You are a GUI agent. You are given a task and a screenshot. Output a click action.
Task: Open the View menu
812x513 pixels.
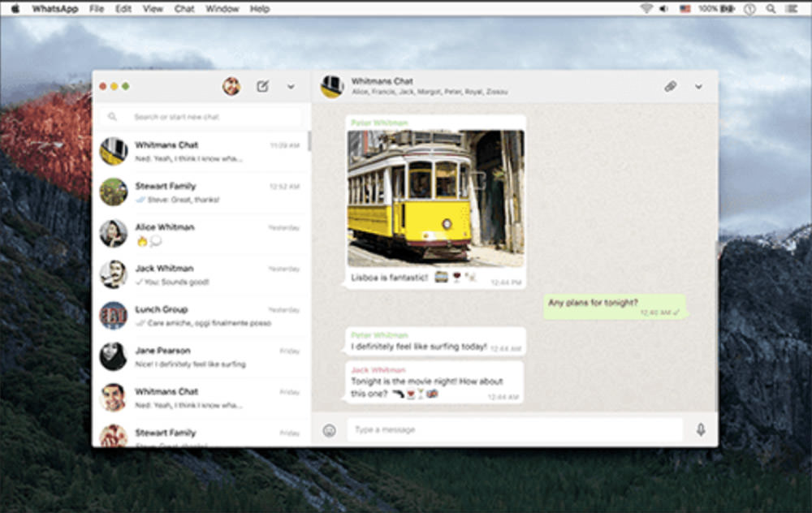(153, 9)
